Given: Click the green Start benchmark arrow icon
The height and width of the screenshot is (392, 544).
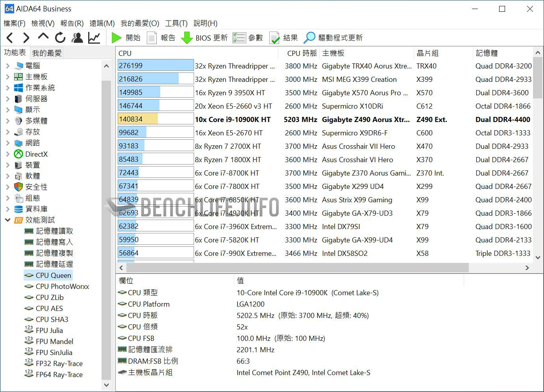Looking at the screenshot, I should [116, 38].
